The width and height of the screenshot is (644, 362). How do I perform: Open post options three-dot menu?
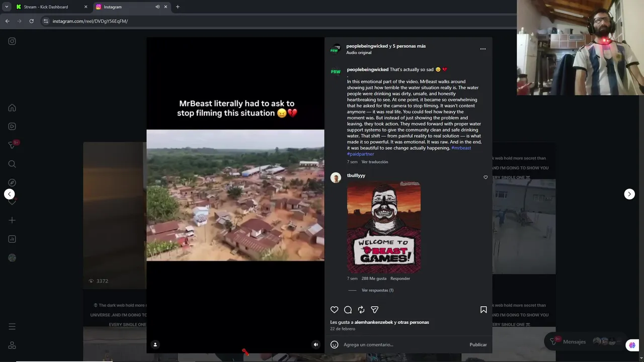click(x=483, y=49)
